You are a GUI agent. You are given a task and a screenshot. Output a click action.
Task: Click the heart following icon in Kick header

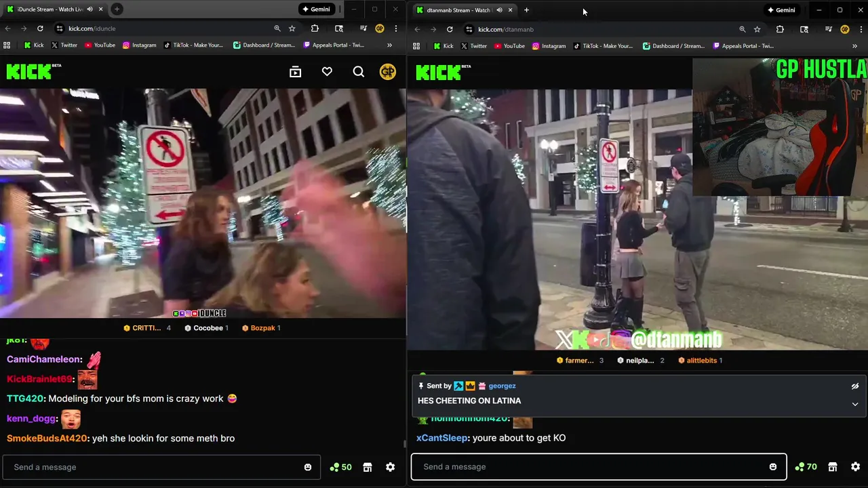click(327, 72)
